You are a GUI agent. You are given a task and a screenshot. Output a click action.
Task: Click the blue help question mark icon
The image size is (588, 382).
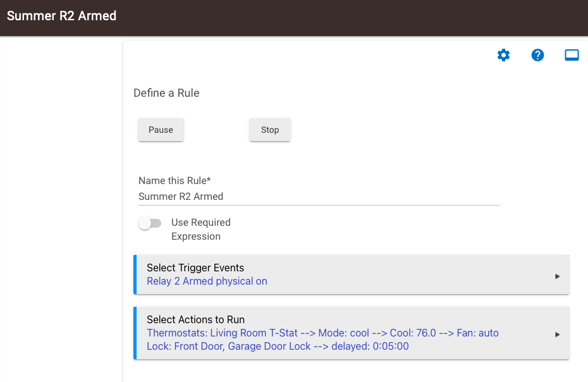coord(537,55)
